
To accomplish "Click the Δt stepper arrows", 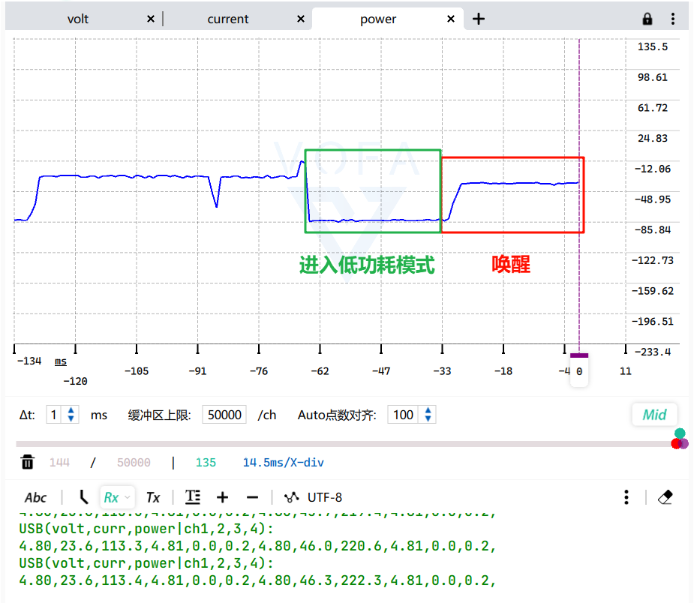I will tap(71, 415).
